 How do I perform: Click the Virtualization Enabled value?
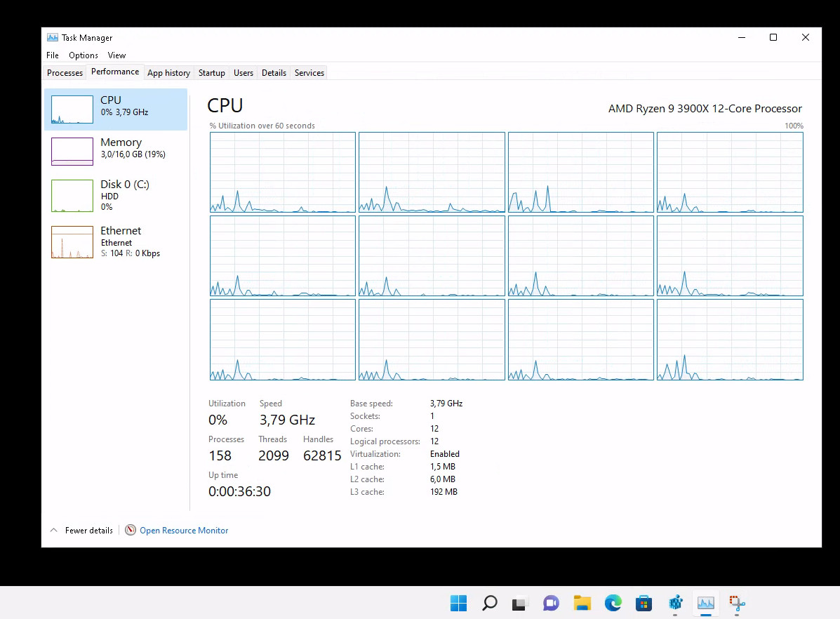tap(445, 454)
